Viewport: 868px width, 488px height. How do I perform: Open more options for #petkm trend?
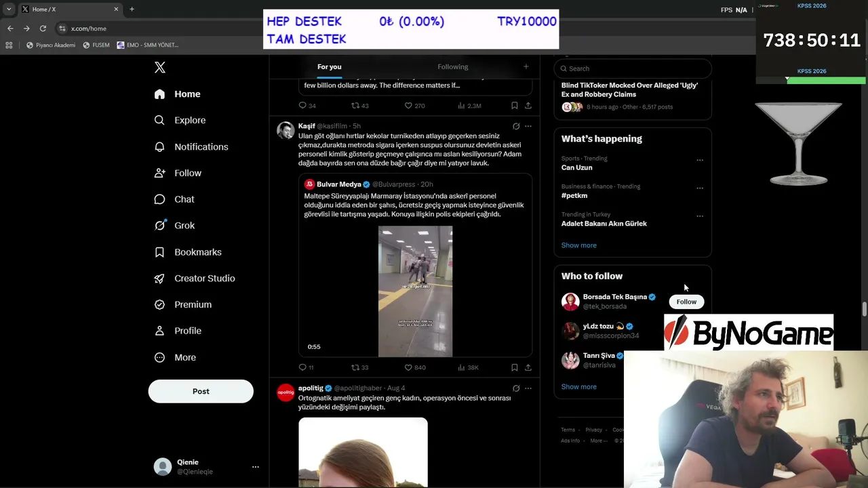(x=700, y=188)
